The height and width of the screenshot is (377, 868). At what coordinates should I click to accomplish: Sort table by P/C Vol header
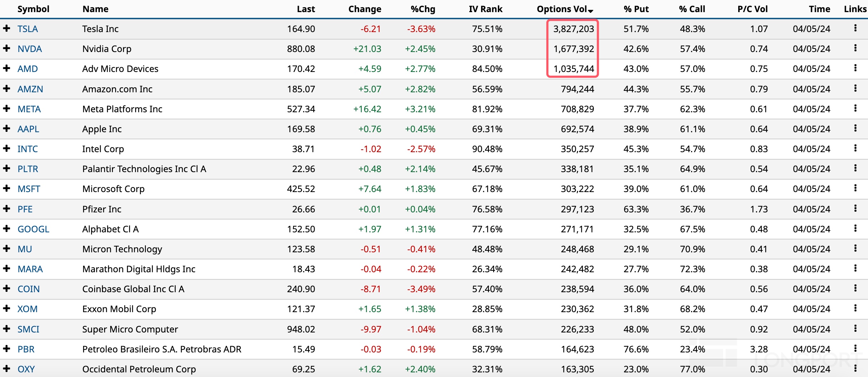[752, 9]
